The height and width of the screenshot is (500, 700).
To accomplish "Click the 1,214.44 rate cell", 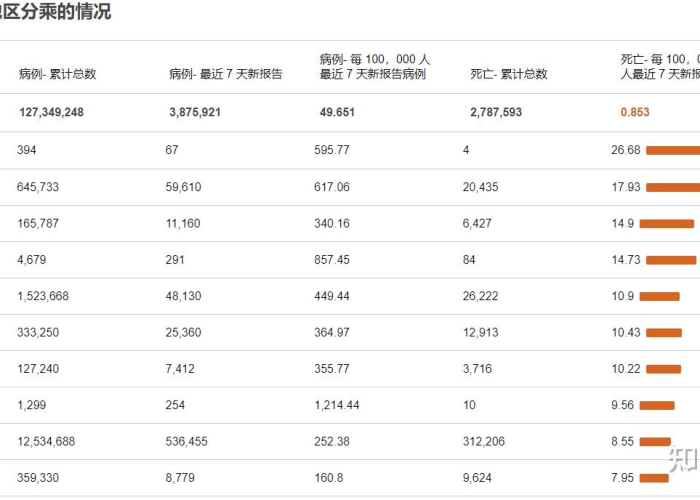I will tap(337, 405).
